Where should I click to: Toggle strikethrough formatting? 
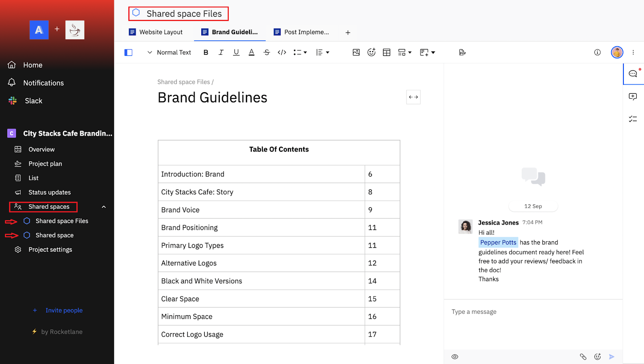pyautogui.click(x=266, y=52)
